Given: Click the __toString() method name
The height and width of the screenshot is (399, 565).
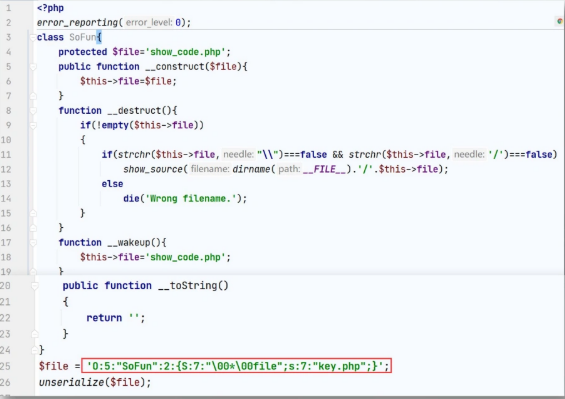Looking at the screenshot, I should pyautogui.click(x=193, y=286).
